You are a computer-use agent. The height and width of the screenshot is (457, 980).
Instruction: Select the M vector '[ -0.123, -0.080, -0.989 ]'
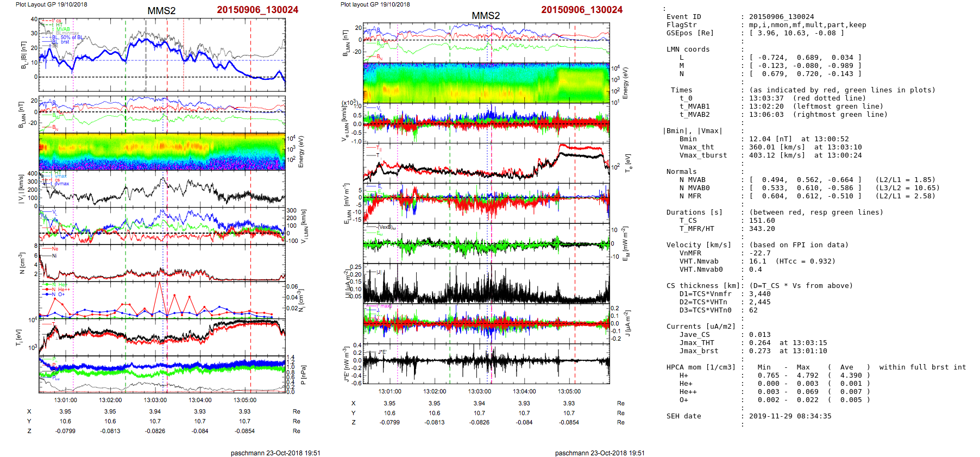tap(805, 66)
